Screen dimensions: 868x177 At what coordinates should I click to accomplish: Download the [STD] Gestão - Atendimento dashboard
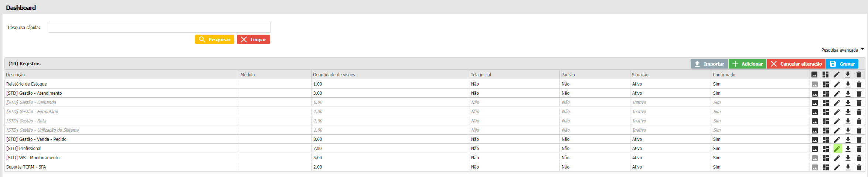848,94
